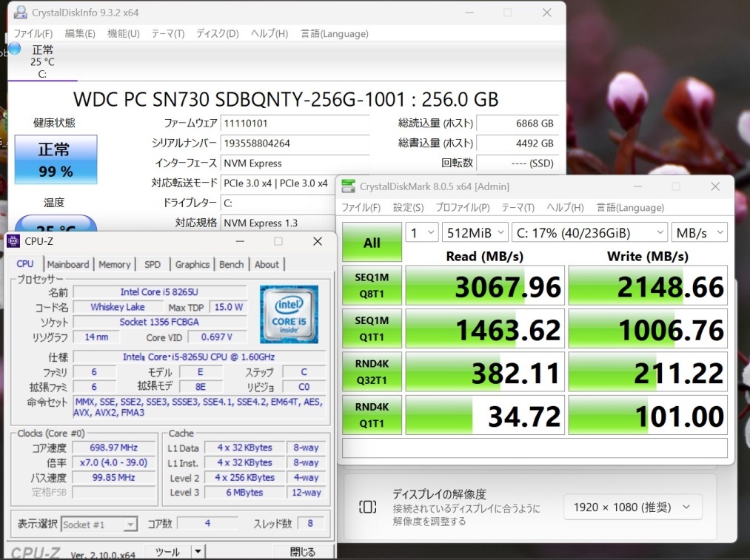Open the drive dropdown C: 17% (40/236GiB)
The image size is (750, 560).
[589, 233]
